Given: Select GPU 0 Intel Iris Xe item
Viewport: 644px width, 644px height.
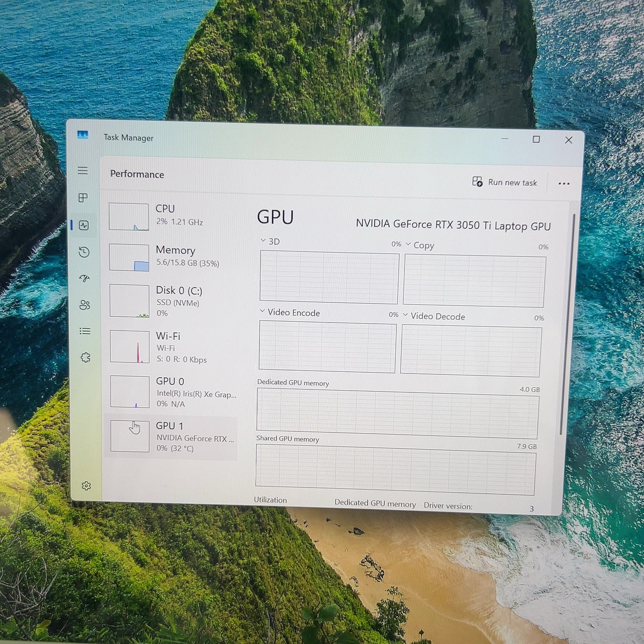Looking at the screenshot, I should (x=173, y=392).
